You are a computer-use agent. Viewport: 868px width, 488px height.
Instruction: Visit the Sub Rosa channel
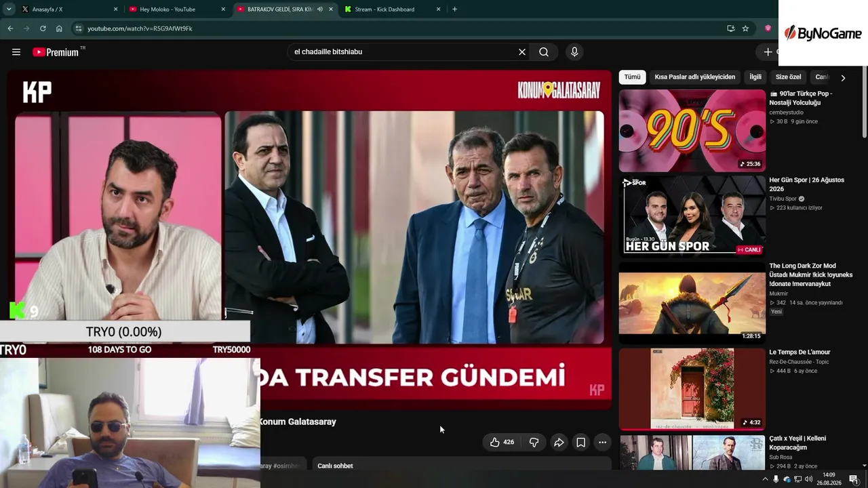[x=781, y=457]
